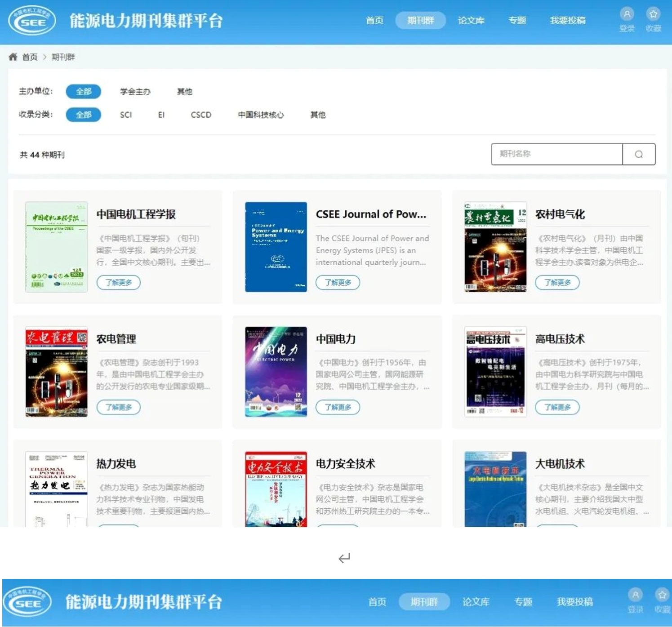Click the favorites star icon in the top header
This screenshot has height=627, width=672.
[653, 14]
